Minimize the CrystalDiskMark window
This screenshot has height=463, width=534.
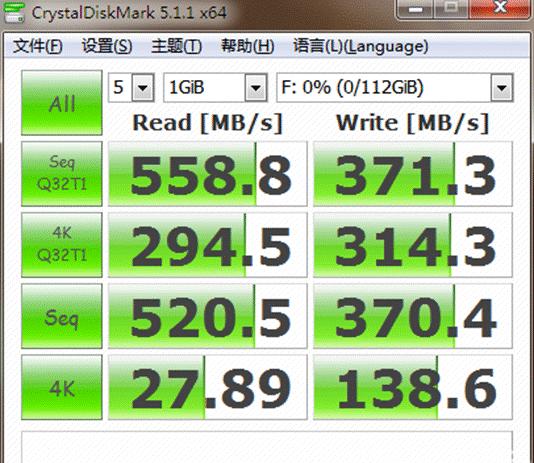pyautogui.click(x=416, y=9)
